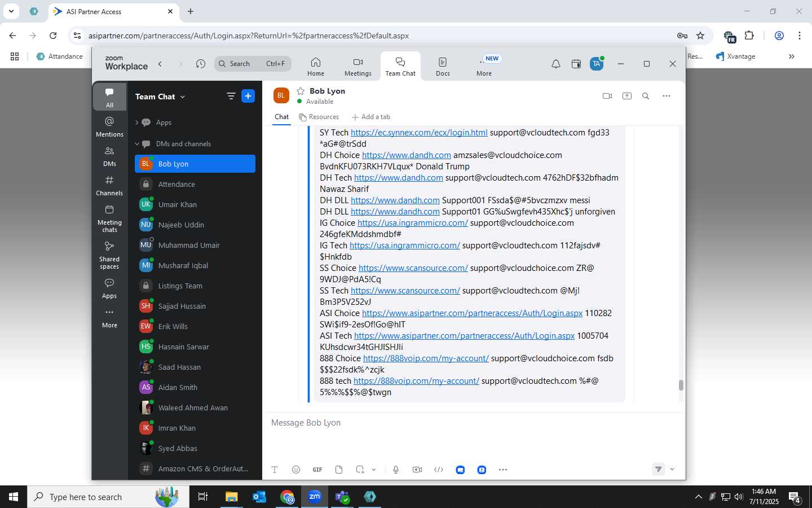Image resolution: width=812 pixels, height=508 pixels.
Task: Click Add a tab
Action: pyautogui.click(x=371, y=117)
